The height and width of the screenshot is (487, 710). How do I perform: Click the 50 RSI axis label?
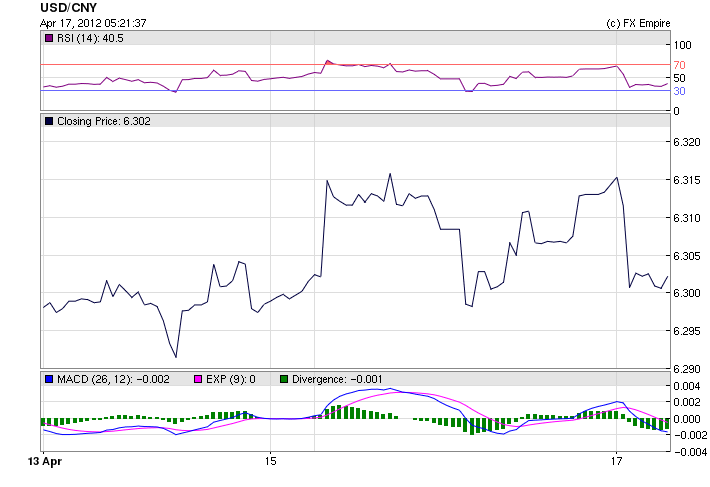[679, 78]
